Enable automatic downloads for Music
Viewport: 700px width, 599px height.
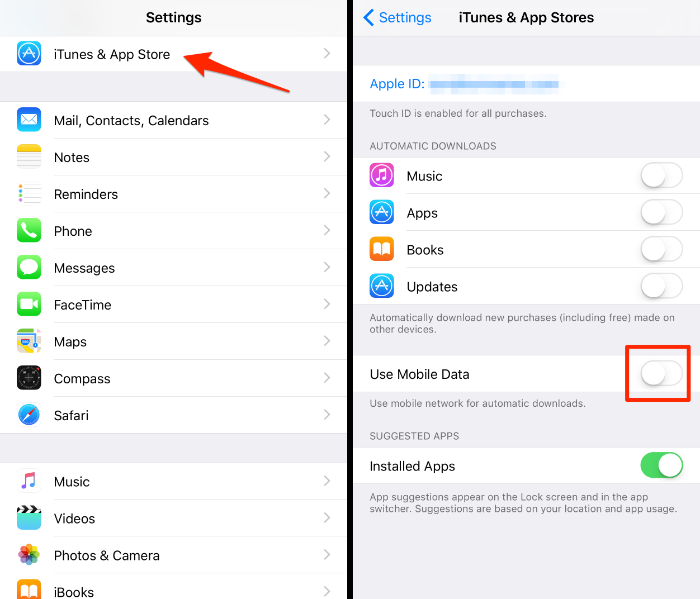[661, 175]
